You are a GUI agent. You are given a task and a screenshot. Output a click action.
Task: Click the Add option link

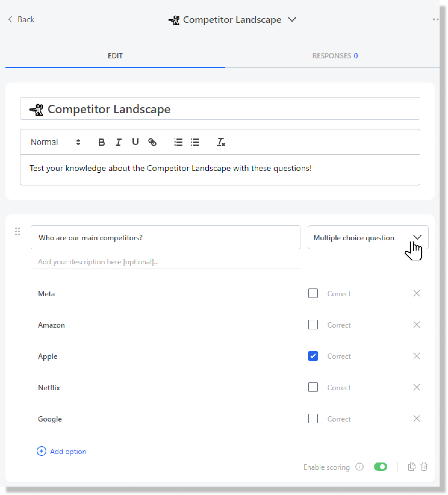coord(61,451)
